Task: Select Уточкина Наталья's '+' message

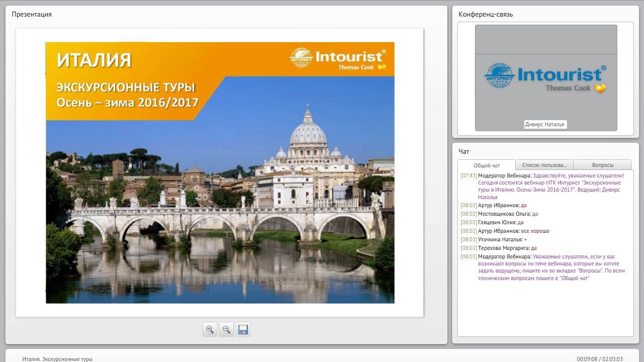Action: [x=494, y=239]
